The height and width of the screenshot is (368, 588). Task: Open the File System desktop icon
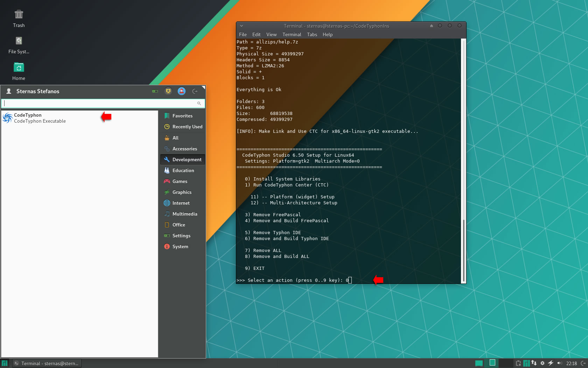(x=19, y=45)
